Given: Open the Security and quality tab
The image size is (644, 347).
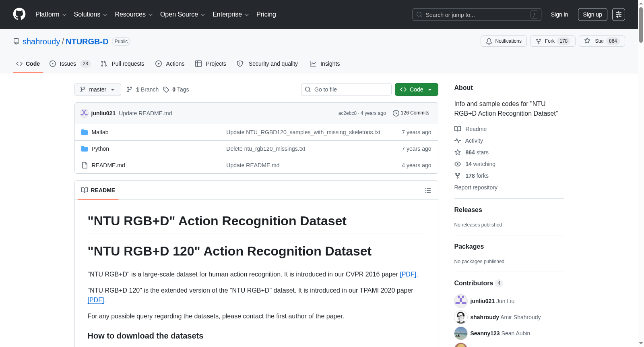Looking at the screenshot, I should [x=268, y=64].
